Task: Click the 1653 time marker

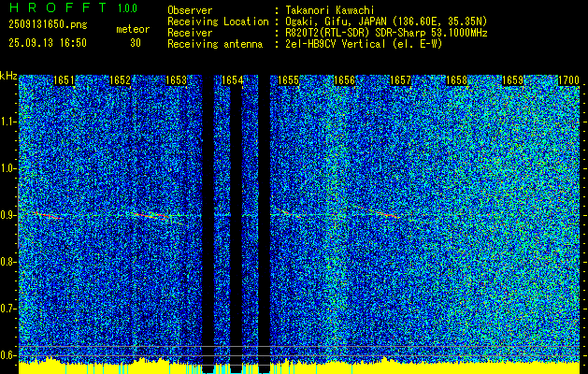Action: tap(177, 80)
